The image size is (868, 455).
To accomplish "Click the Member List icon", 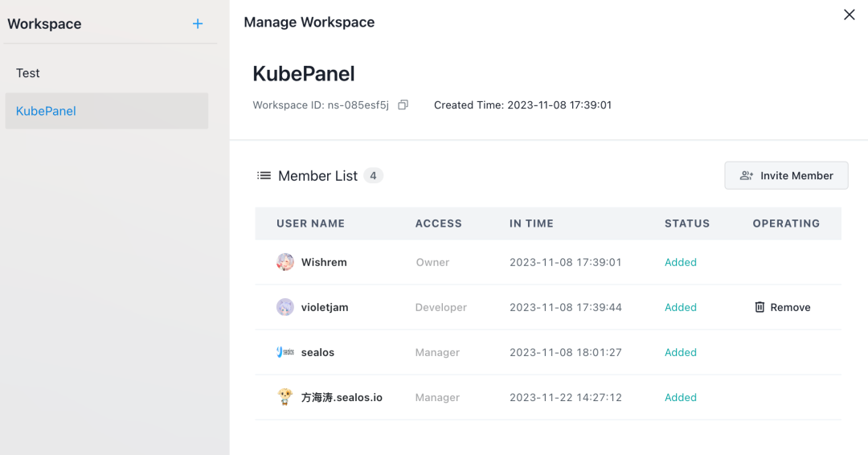I will [264, 175].
